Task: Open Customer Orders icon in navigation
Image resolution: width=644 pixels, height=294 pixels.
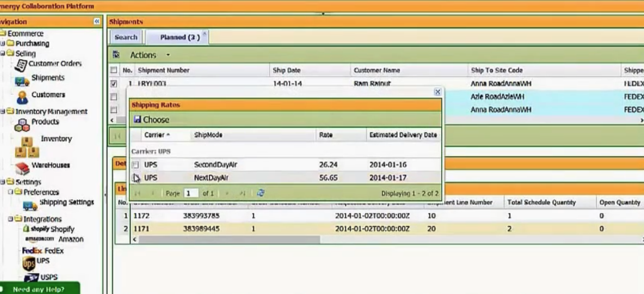Action: coord(20,65)
